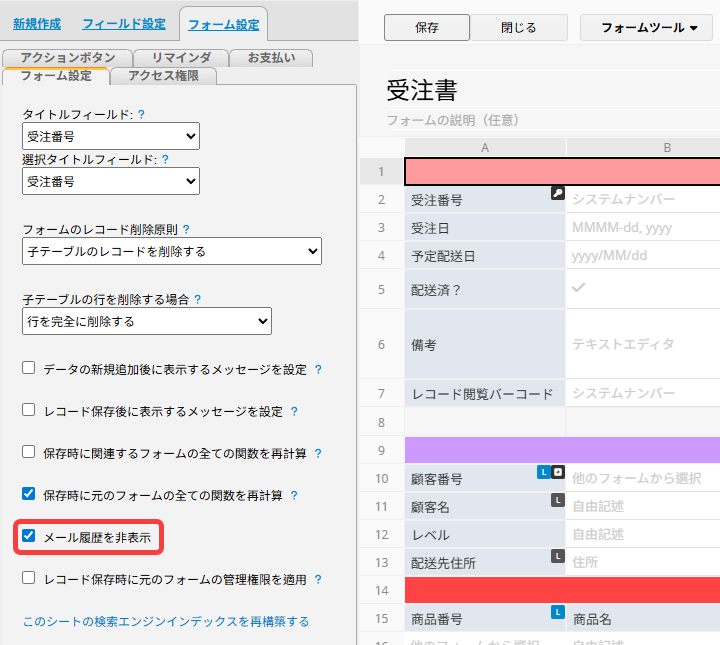Open the タイトルフィールド dropdown

111,137
